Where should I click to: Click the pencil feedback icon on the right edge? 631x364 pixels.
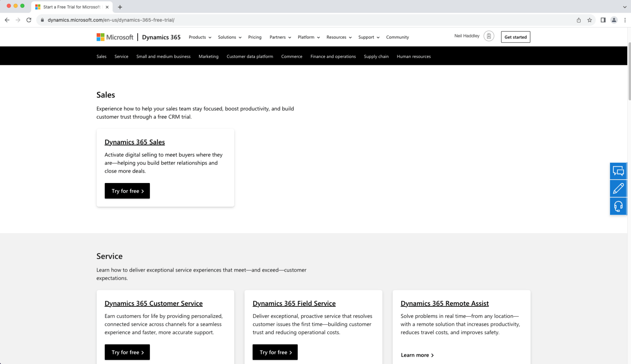[618, 189]
